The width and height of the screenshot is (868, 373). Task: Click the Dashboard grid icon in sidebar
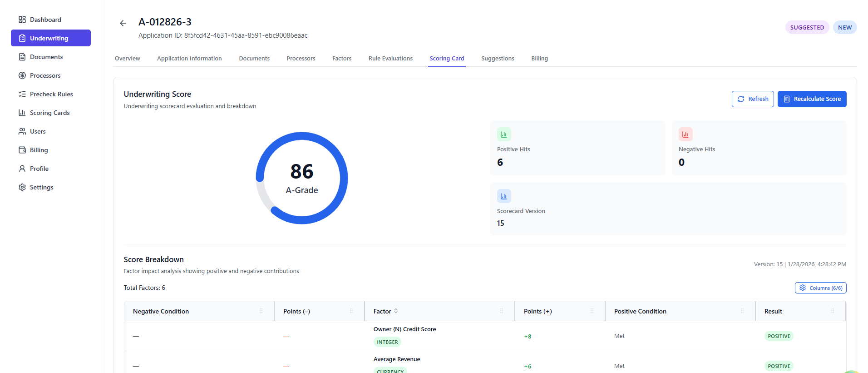(x=22, y=20)
